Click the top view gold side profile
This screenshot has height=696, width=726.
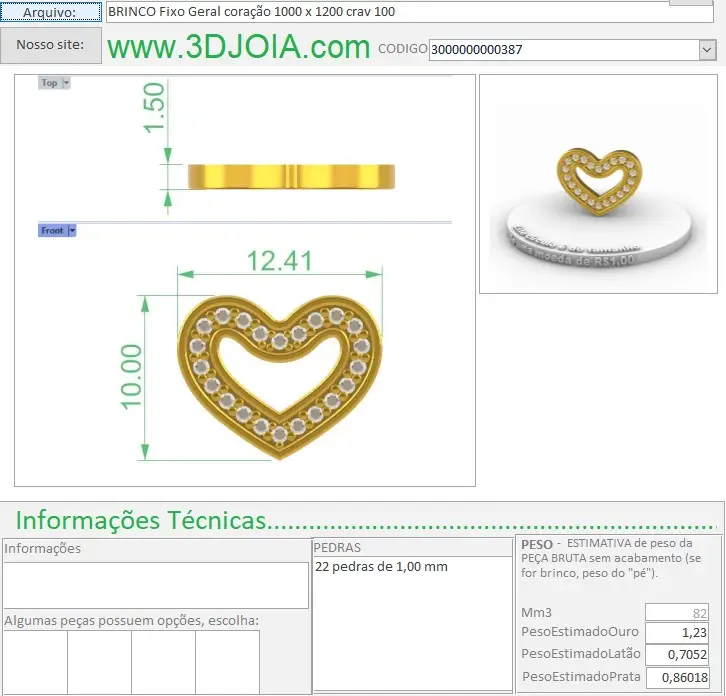pyautogui.click(x=290, y=176)
